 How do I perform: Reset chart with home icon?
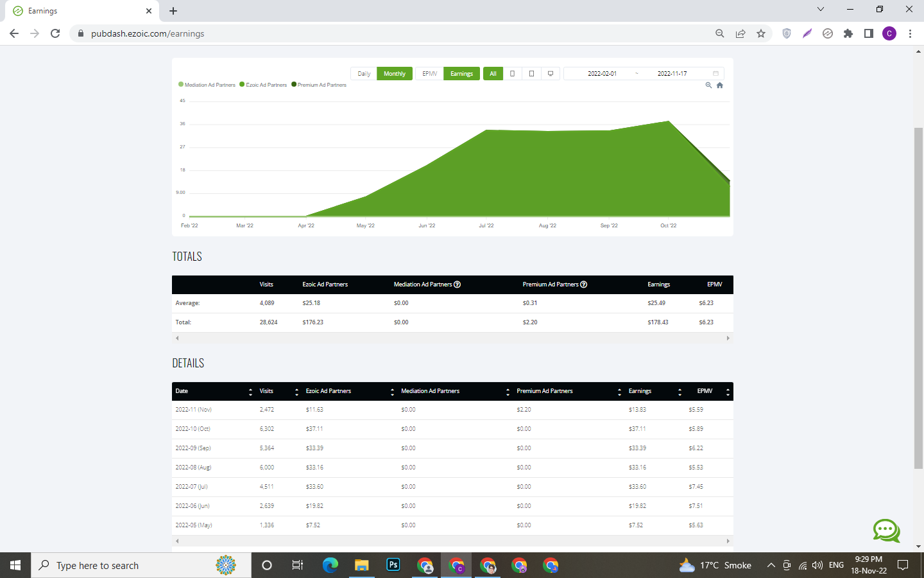(720, 85)
